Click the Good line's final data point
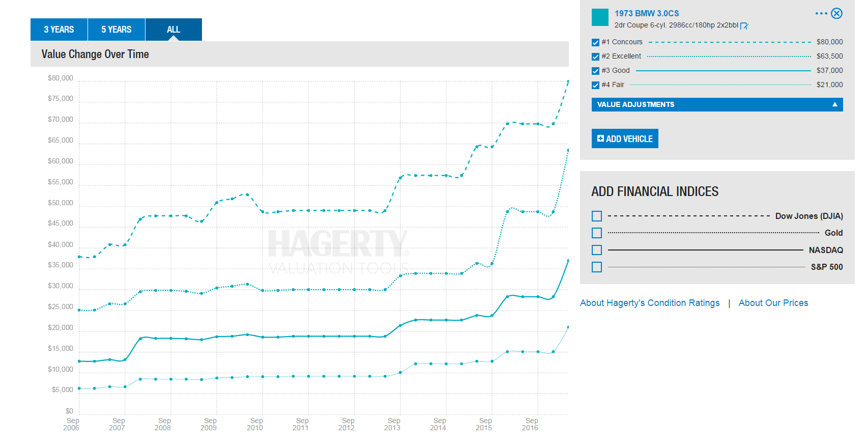This screenshot has height=445, width=868. tap(568, 261)
